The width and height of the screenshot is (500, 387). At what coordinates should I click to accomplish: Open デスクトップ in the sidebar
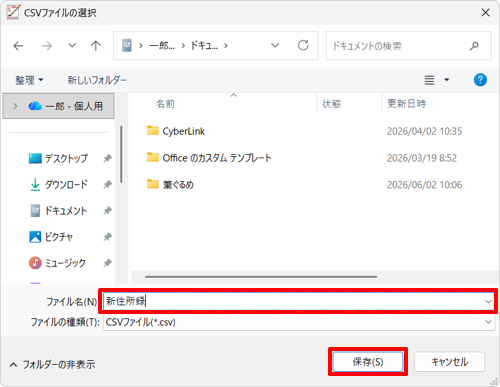tap(58, 158)
